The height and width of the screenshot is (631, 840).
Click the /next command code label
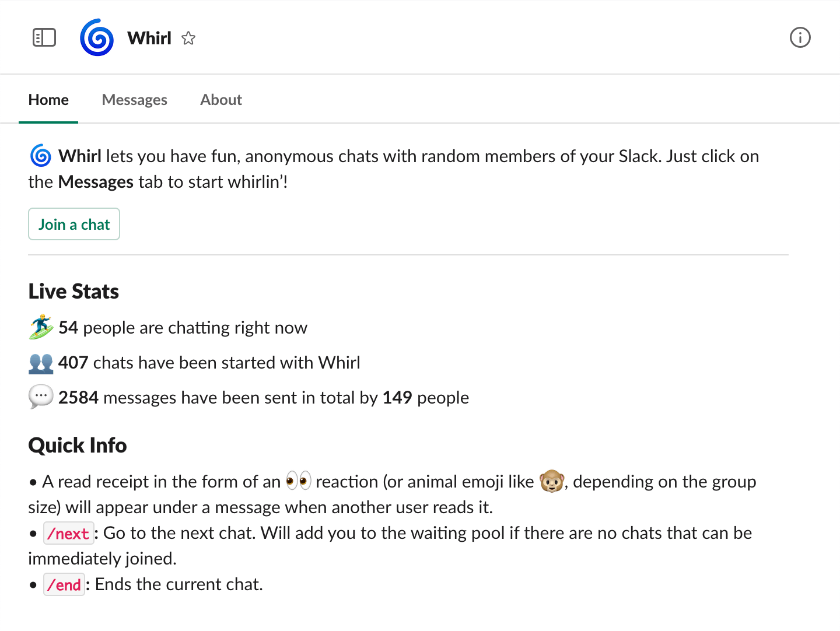pyautogui.click(x=68, y=534)
